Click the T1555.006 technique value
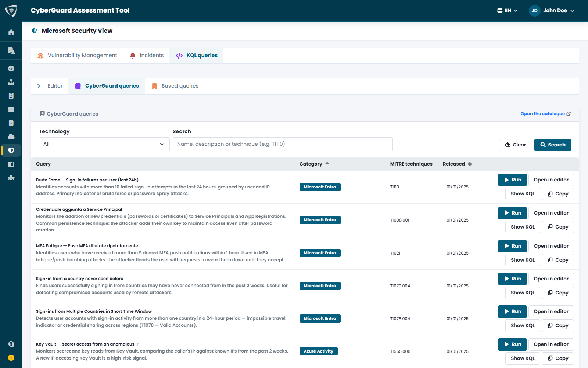 tap(400, 351)
